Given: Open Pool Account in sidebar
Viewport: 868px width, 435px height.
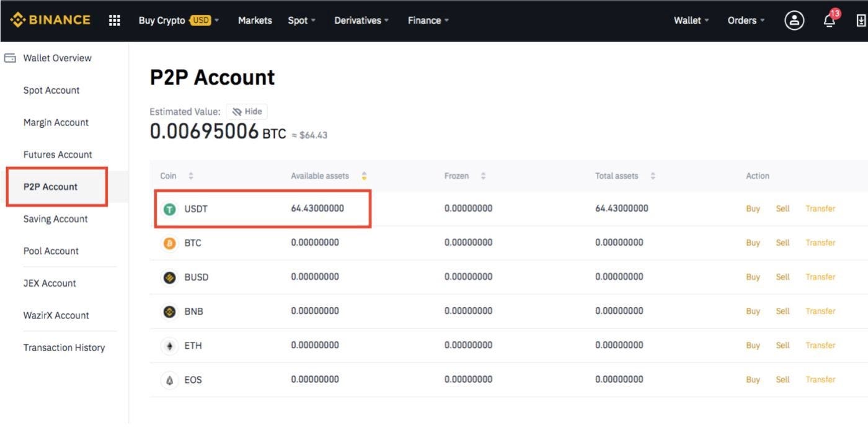Looking at the screenshot, I should point(51,251).
